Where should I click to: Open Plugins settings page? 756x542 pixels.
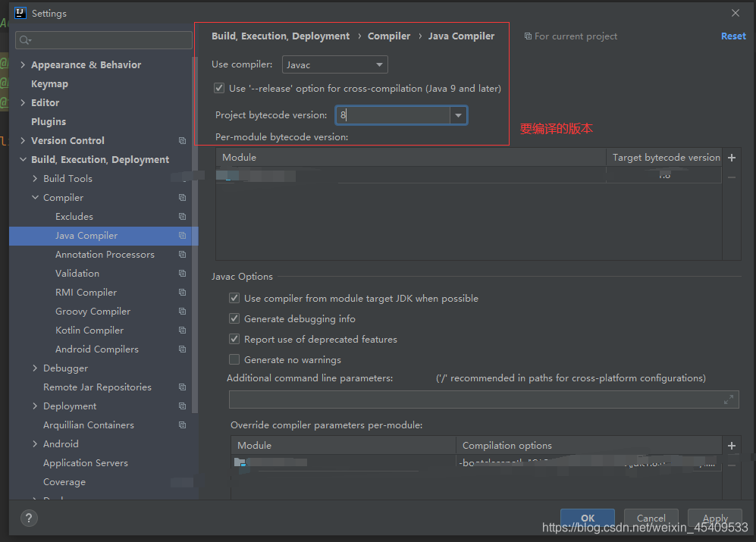pos(49,121)
